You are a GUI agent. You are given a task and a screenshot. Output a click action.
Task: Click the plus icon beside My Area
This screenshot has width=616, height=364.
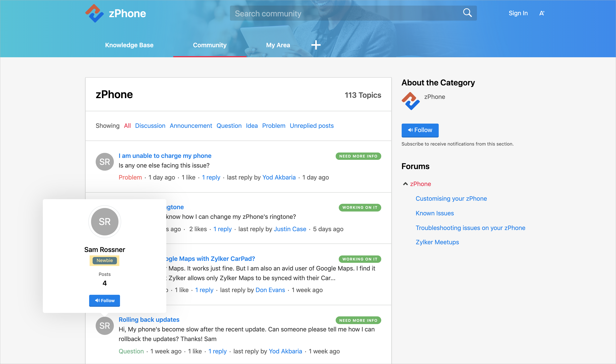pos(316,45)
